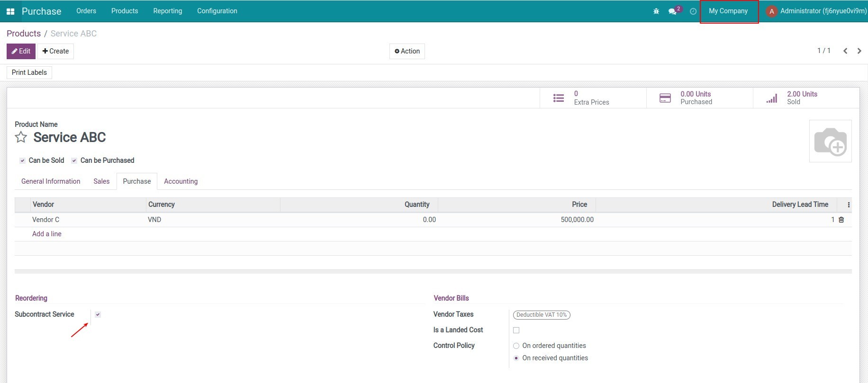
Task: Sort by the Currency column header
Action: (213, 205)
